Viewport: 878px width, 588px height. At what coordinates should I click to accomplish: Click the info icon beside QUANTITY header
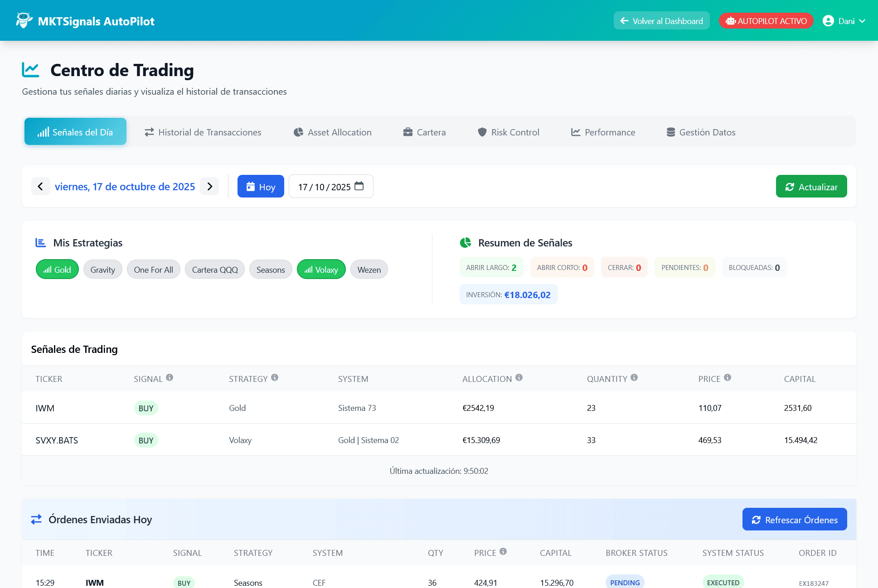click(634, 377)
